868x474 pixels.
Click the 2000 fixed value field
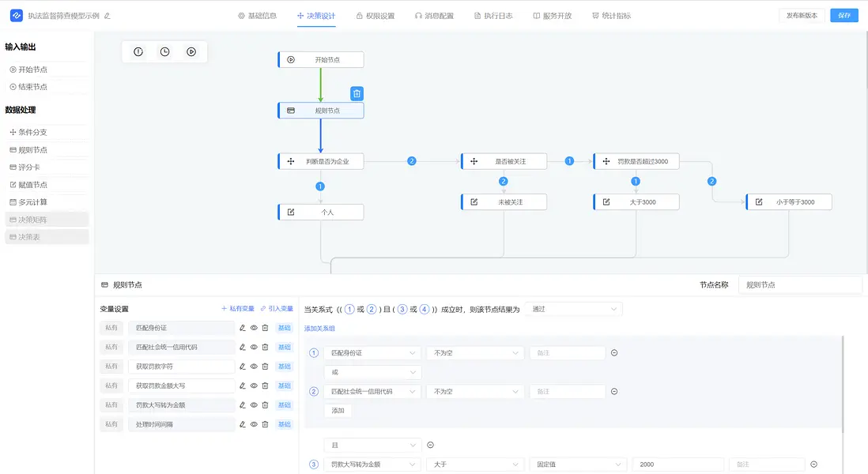coord(678,465)
